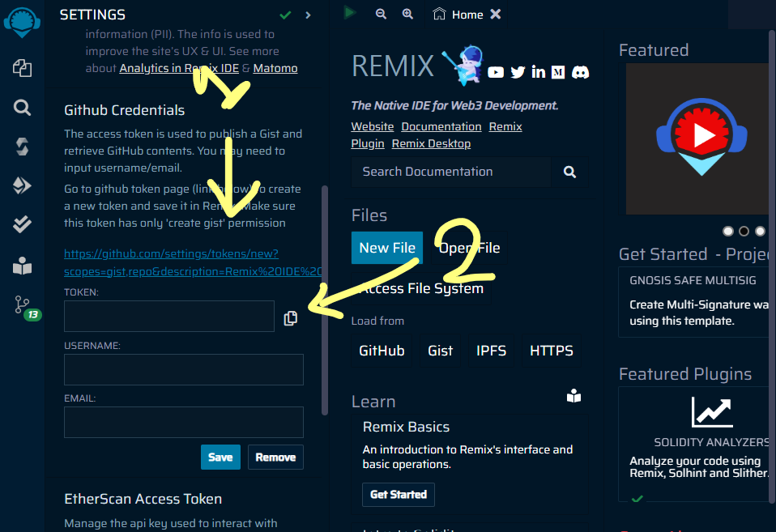776x532 pixels.
Task: Switch to the Home tab
Action: click(458, 15)
